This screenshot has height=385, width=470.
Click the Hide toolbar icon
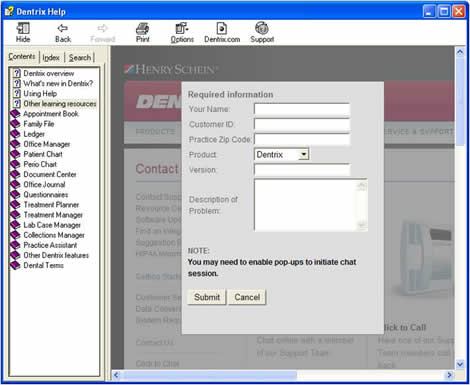[23, 33]
